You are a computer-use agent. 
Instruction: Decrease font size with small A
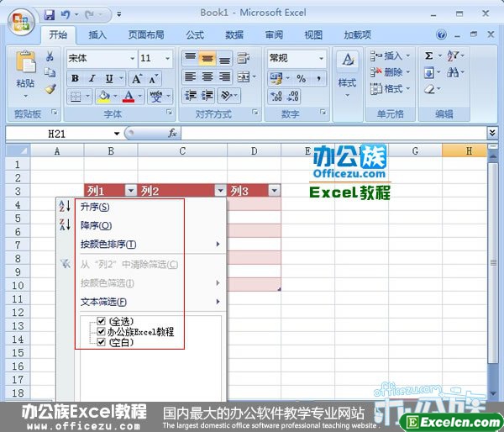pos(153,78)
